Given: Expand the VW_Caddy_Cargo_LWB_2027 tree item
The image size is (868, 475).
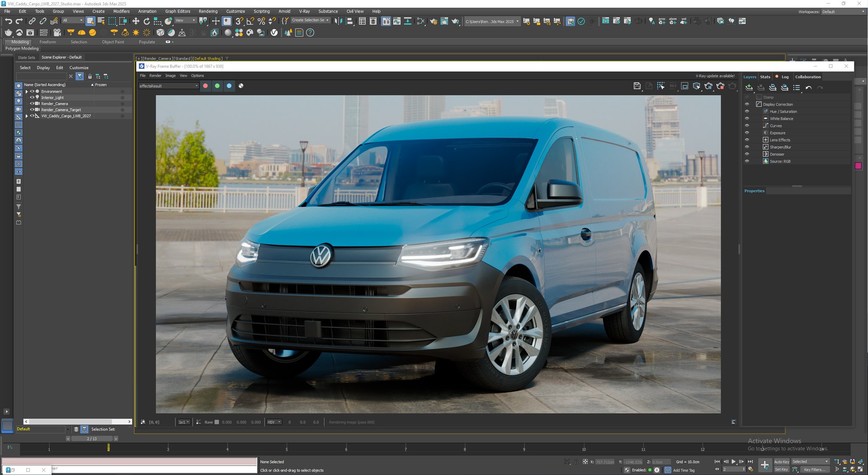Looking at the screenshot, I should [27, 116].
